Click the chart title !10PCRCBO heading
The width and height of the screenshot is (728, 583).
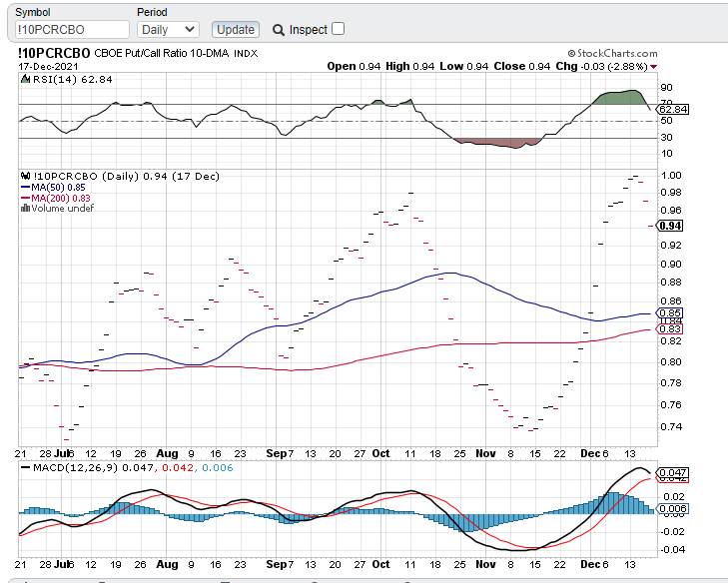(54, 53)
